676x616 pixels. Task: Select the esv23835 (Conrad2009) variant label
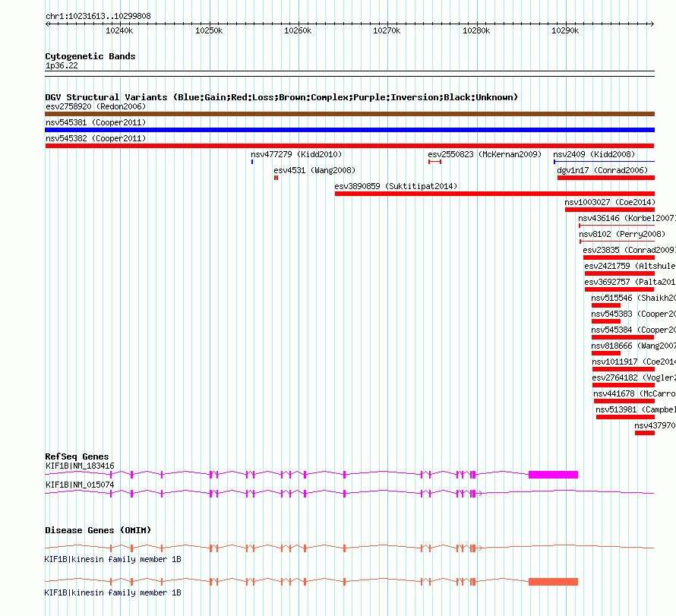pos(630,250)
